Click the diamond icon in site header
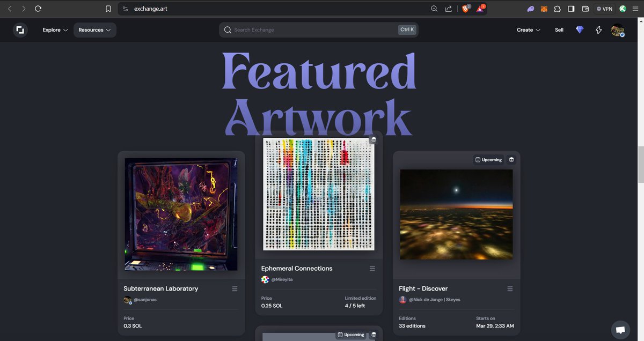Screen dimensions: 644x341 coord(580,30)
